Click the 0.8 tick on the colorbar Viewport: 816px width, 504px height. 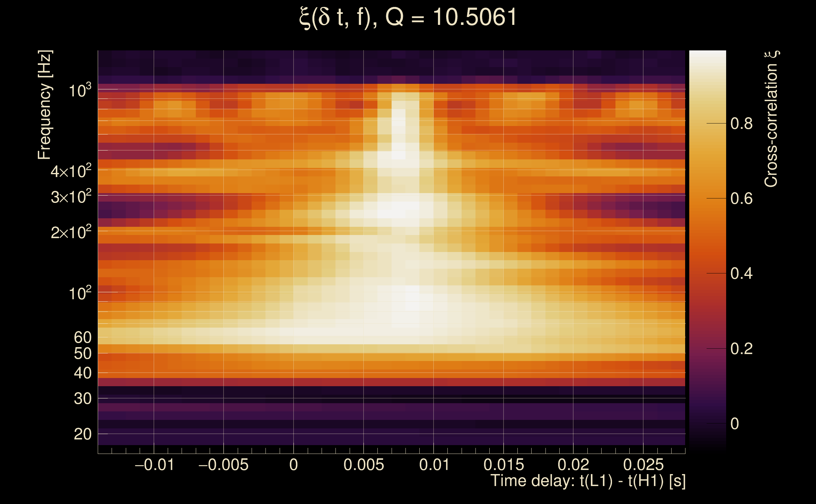pos(741,124)
